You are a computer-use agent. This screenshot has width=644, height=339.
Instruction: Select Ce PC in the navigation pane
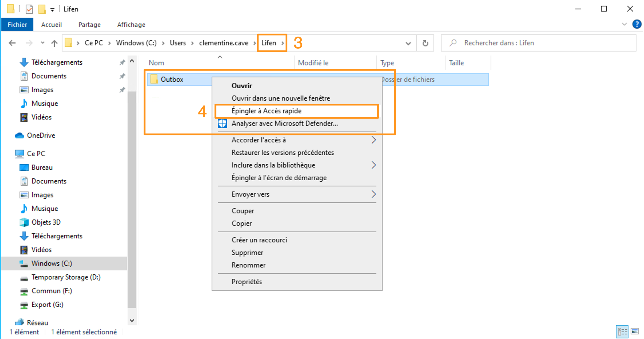coord(36,154)
